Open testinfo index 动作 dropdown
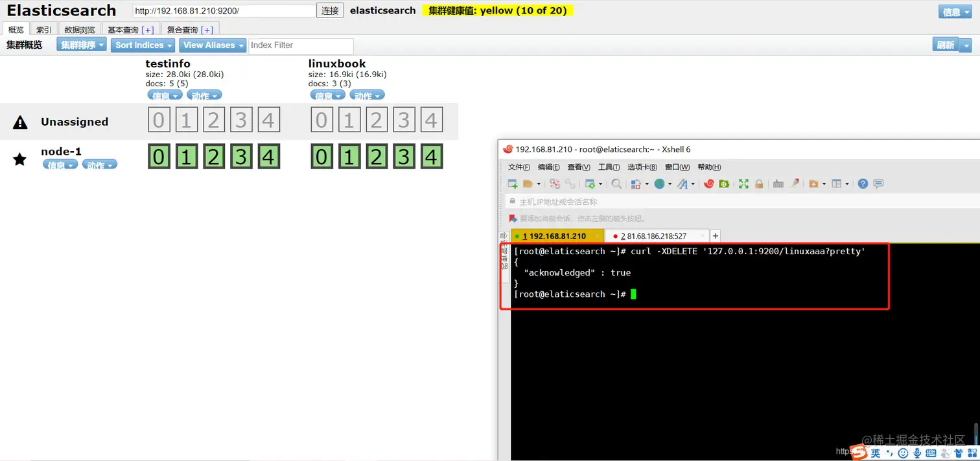The width and height of the screenshot is (980, 461). coord(204,95)
